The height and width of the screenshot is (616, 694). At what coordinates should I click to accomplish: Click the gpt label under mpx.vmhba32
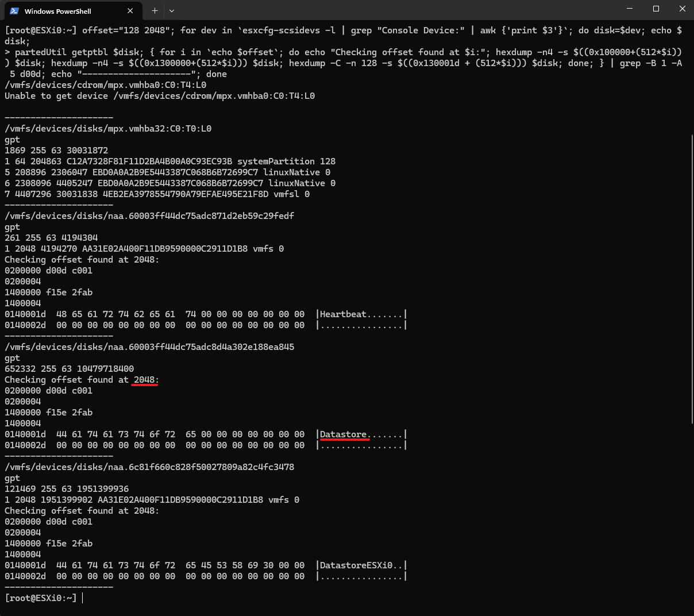pos(11,139)
